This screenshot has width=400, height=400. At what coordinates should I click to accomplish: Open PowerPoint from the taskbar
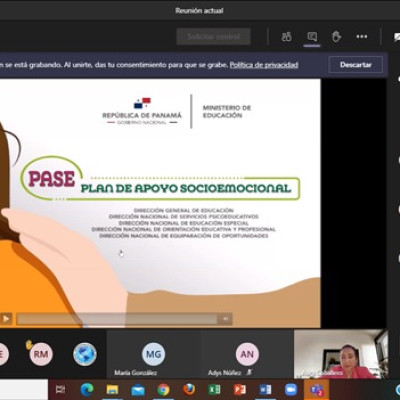pos(240,389)
